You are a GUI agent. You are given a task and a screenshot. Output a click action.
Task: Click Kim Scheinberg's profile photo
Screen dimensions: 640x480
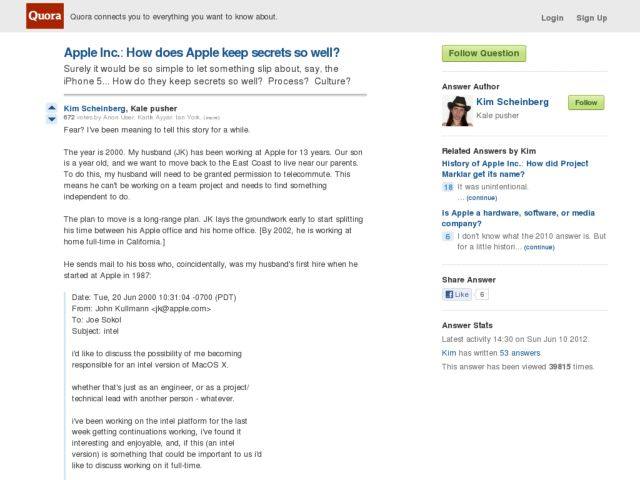pos(457,110)
